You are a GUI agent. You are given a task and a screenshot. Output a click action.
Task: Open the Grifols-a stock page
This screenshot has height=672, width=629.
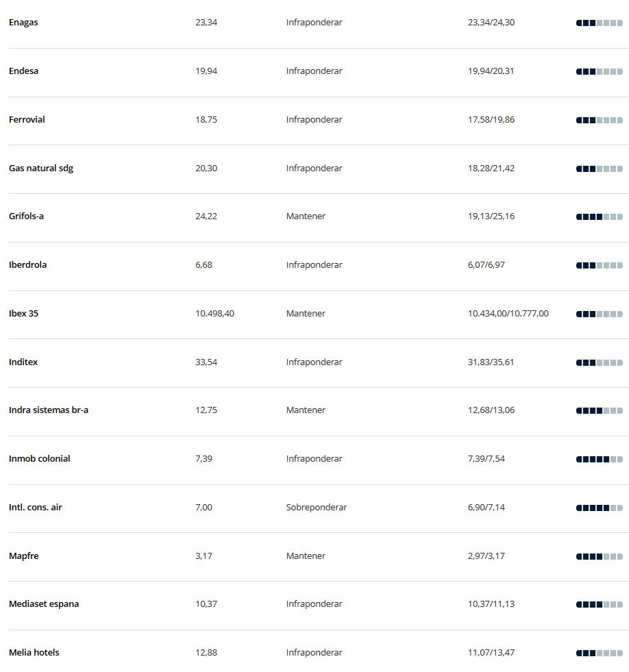click(x=26, y=216)
